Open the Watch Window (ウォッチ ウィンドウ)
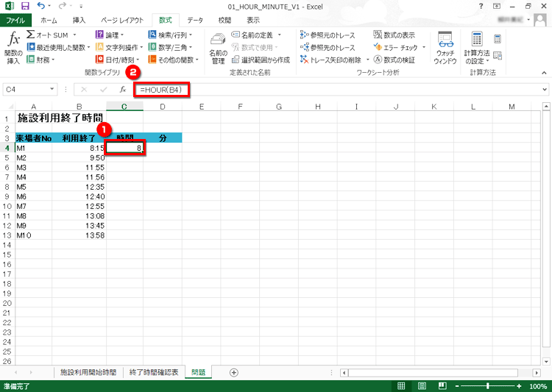Screen dimensions: 552x392 445,49
